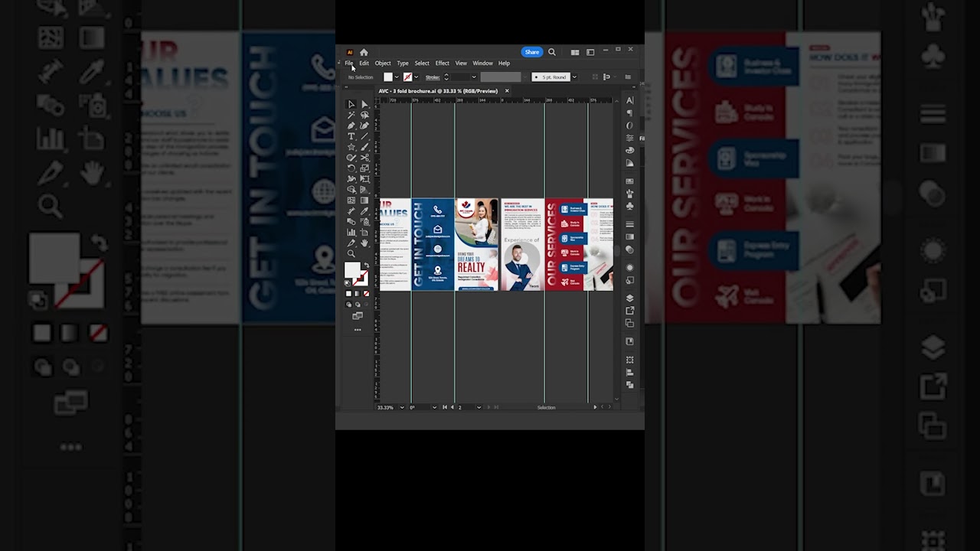Select the Perspective Grid tool
980x551 pixels.
[364, 189]
